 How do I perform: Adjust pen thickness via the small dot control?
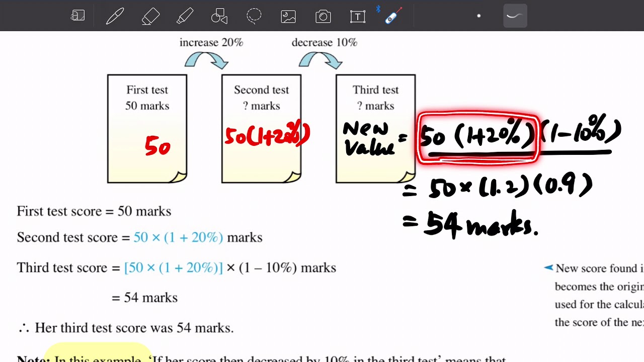coord(478,16)
